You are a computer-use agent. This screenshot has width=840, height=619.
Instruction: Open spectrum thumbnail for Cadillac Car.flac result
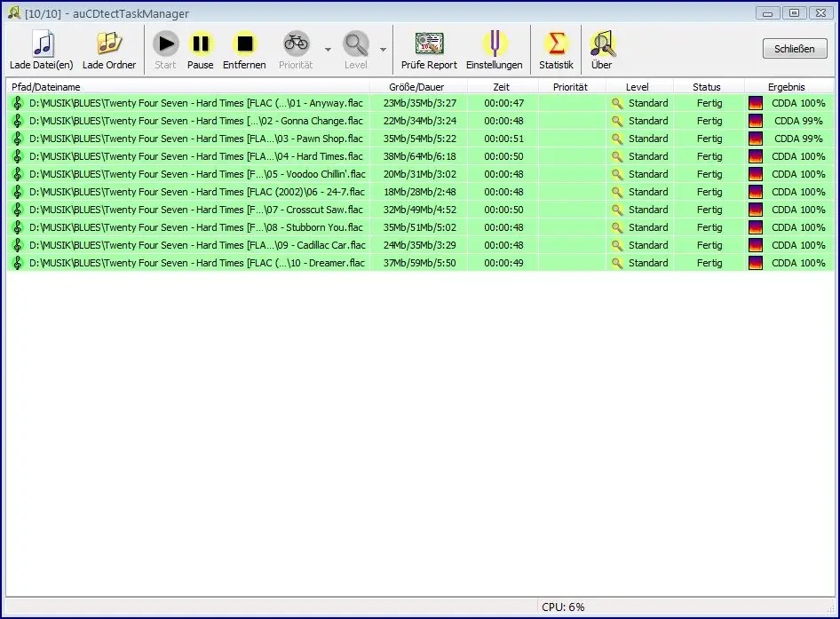click(x=756, y=244)
